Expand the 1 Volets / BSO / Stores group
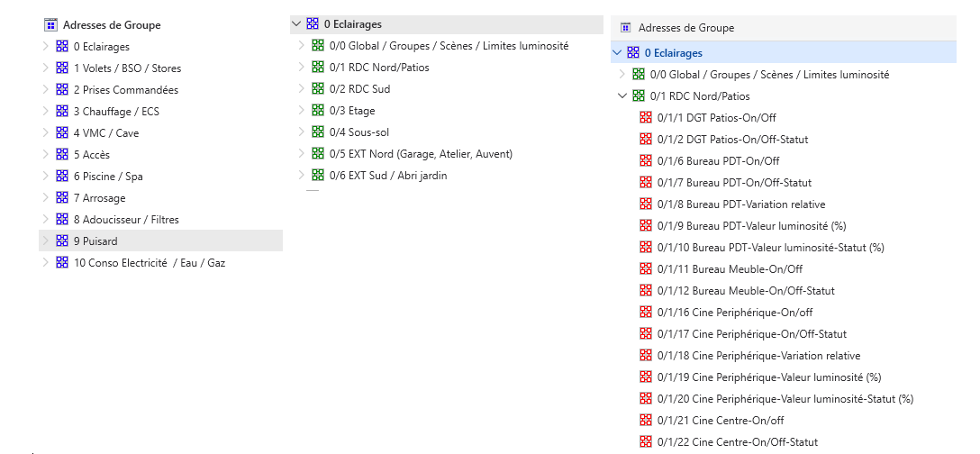The height and width of the screenshot is (454, 980). tap(45, 68)
